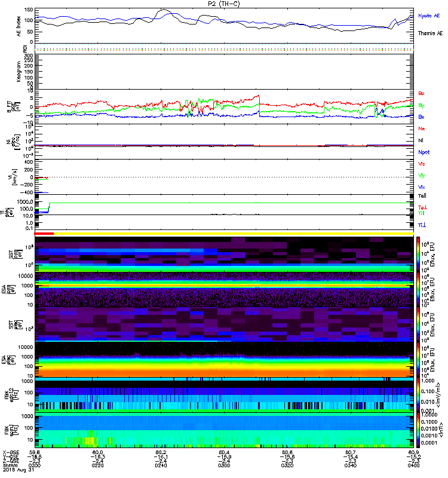
Task: Click the red segment of status bar
Action: pos(45,234)
